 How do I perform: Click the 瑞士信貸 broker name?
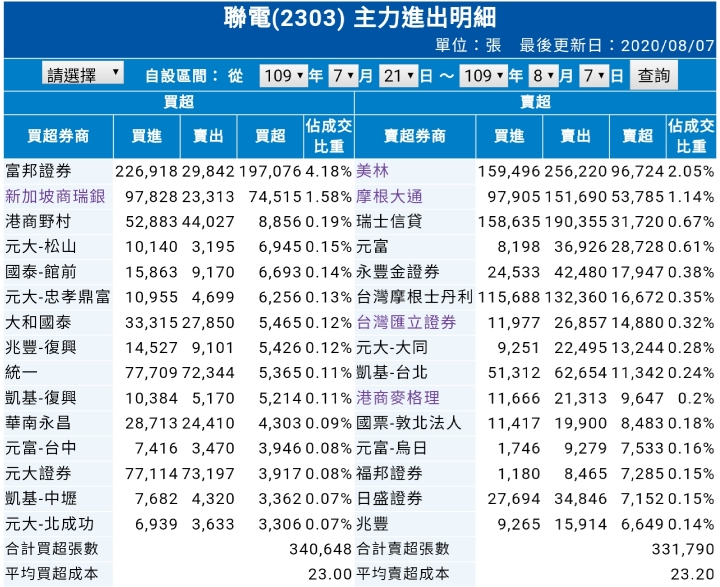point(389,222)
